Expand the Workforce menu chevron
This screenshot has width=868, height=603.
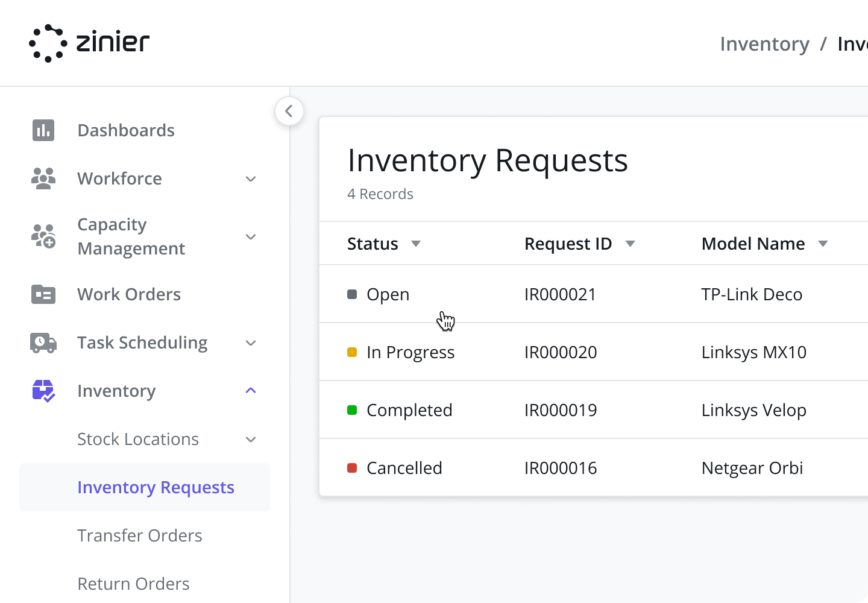click(x=251, y=179)
